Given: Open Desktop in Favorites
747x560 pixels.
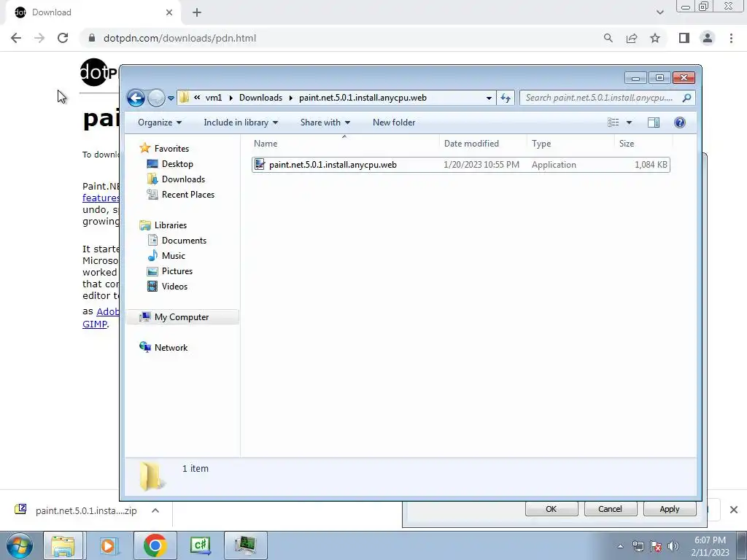Looking at the screenshot, I should coord(177,164).
